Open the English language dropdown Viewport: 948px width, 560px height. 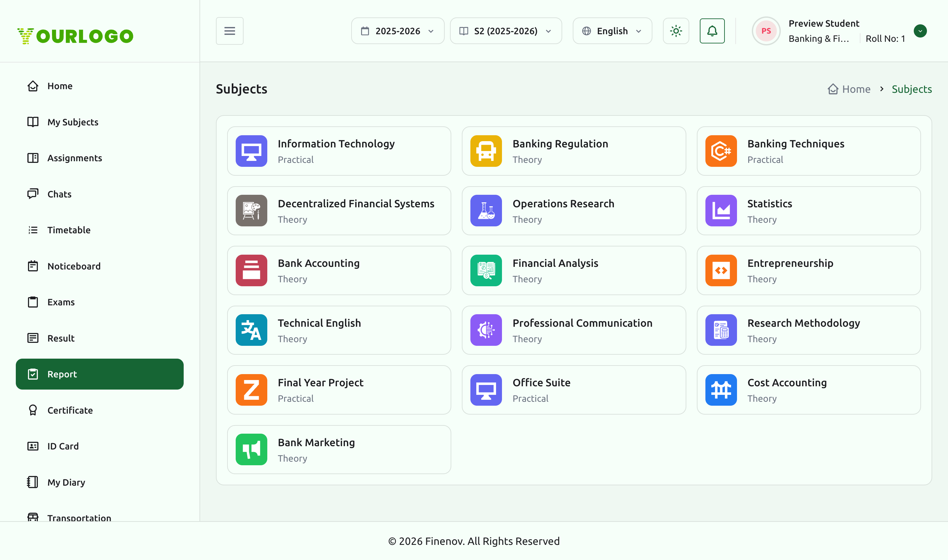[612, 31]
